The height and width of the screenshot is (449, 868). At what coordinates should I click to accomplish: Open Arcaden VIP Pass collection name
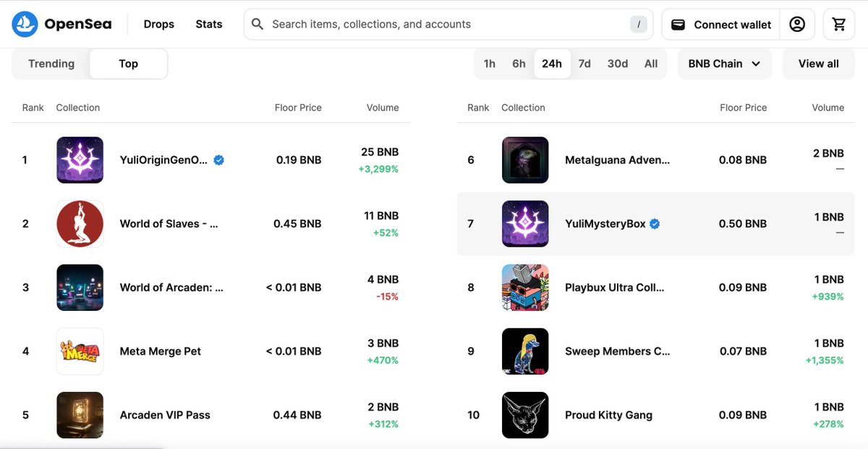(x=165, y=415)
